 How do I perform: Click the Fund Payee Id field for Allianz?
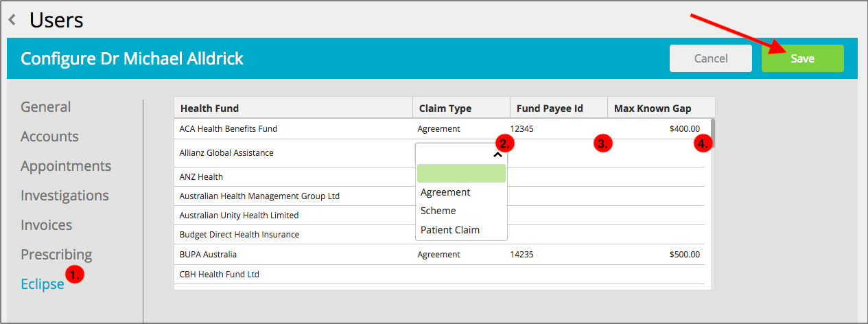pos(559,153)
